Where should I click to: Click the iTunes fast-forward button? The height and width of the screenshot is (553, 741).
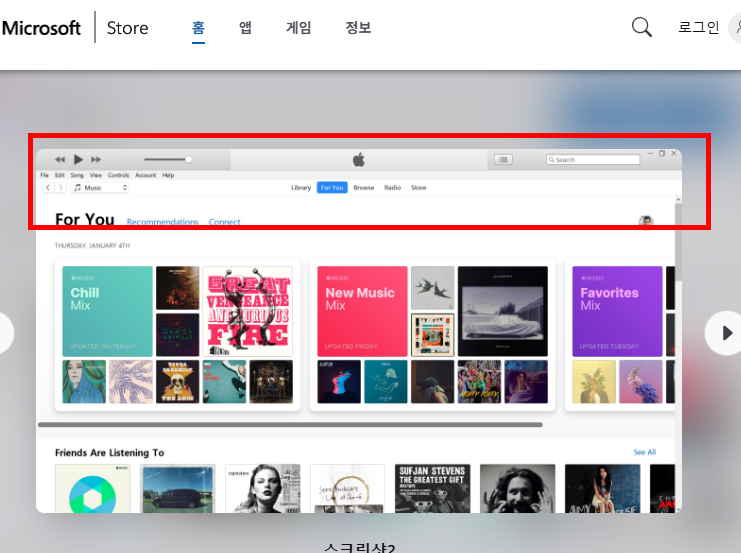[x=96, y=159]
